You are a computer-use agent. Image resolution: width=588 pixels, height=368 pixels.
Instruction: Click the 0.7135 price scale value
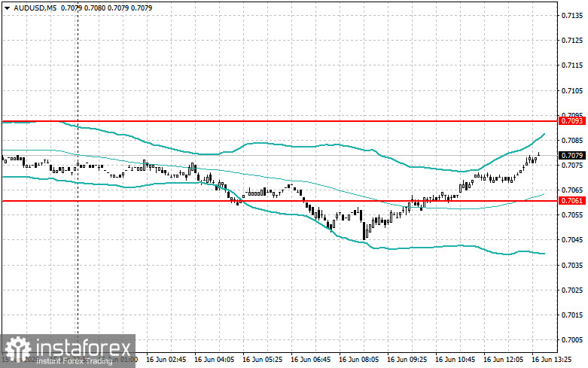coord(572,15)
